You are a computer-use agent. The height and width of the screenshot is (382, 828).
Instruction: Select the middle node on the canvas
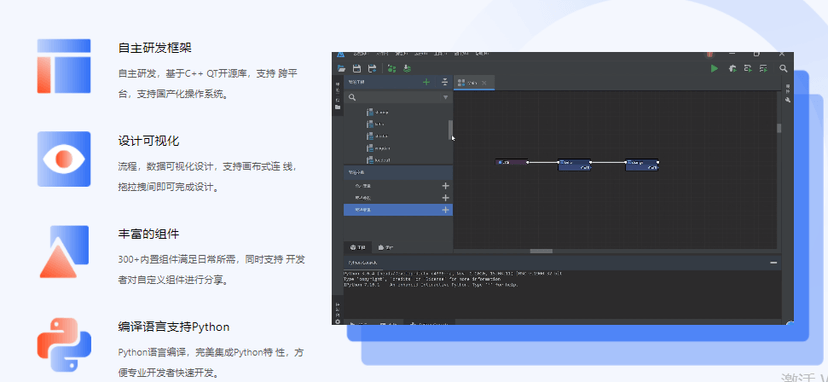[x=575, y=165]
